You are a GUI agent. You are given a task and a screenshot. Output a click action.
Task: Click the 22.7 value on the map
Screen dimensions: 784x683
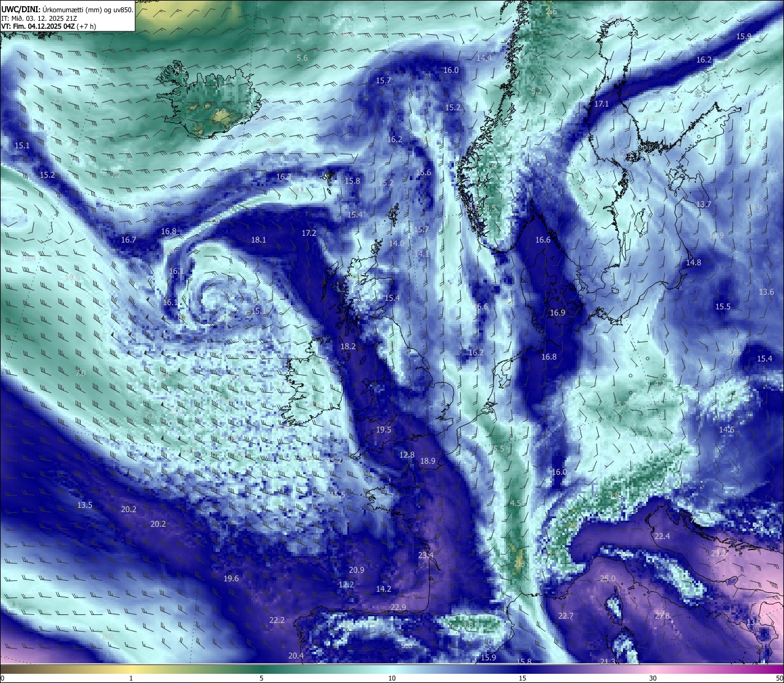(x=566, y=616)
